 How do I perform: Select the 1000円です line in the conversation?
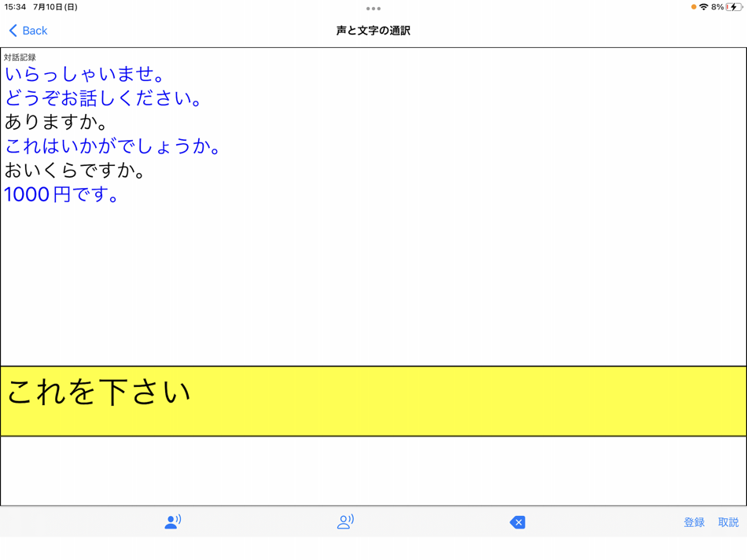point(61,195)
